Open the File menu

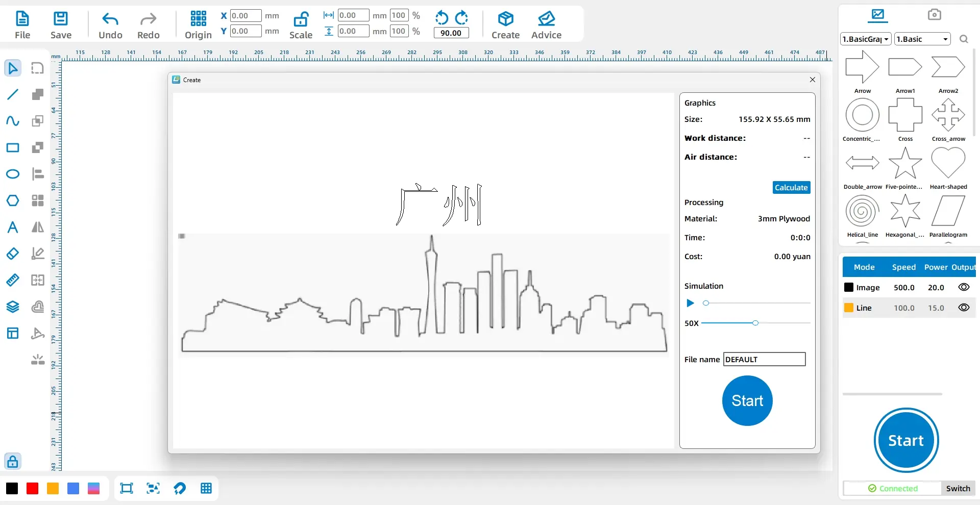click(x=22, y=25)
